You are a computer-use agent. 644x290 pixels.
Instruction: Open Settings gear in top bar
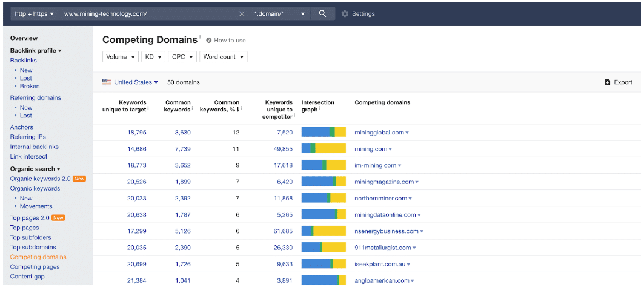345,13
